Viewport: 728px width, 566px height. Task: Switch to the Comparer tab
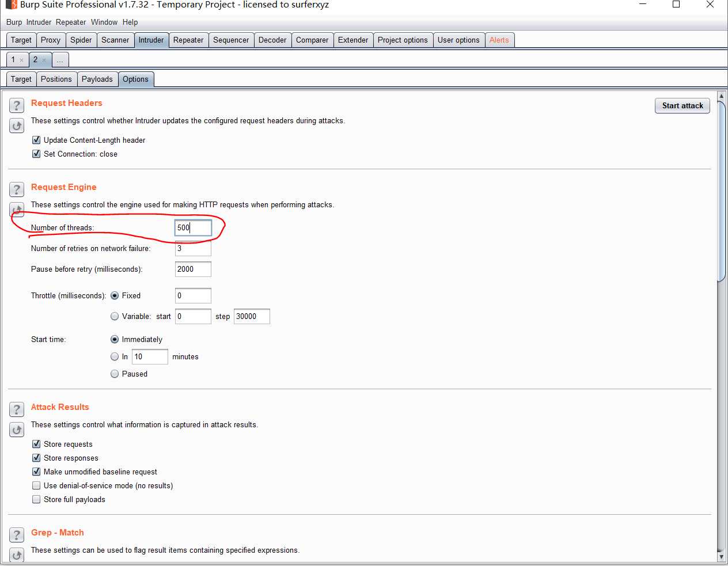pyautogui.click(x=312, y=40)
